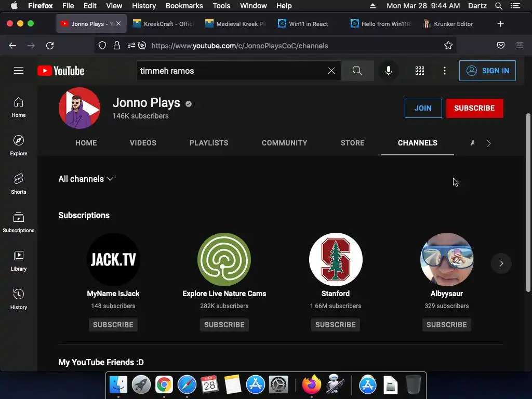The height and width of the screenshot is (399, 532).
Task: Open Albyysaur channel avatar
Action: coord(447,259)
